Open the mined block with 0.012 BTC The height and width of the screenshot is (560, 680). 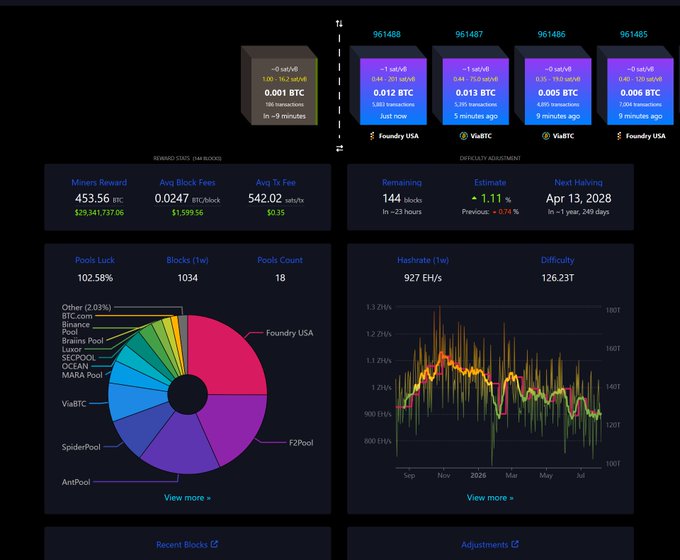click(x=393, y=92)
